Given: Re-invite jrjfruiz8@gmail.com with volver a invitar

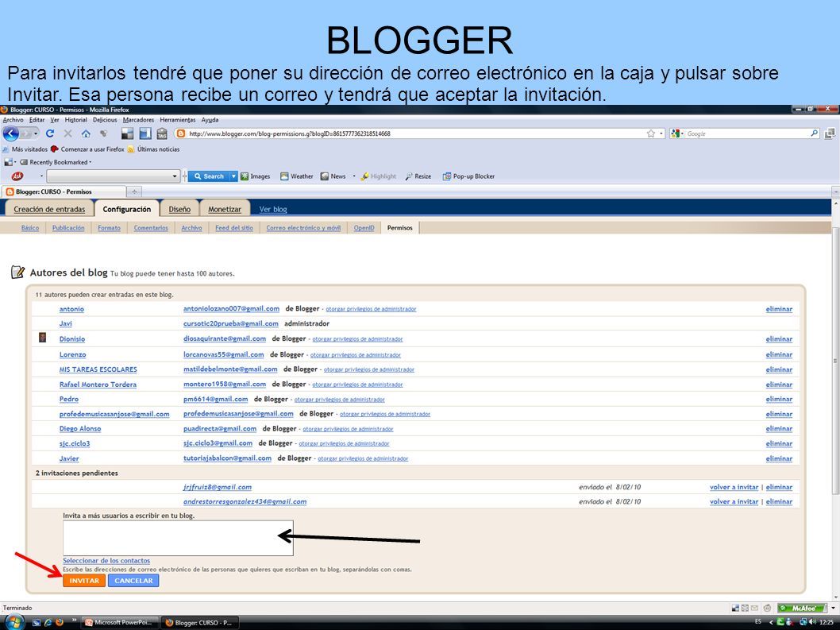Looking at the screenshot, I should coord(734,487).
